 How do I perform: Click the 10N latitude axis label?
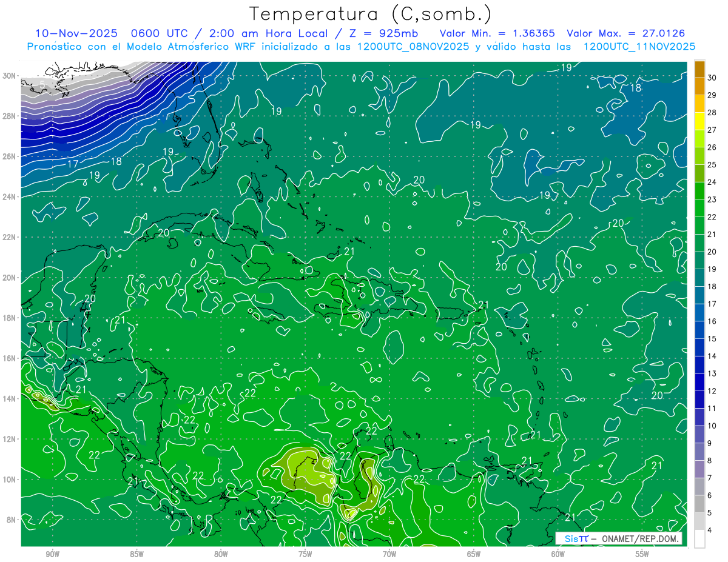coord(10,480)
